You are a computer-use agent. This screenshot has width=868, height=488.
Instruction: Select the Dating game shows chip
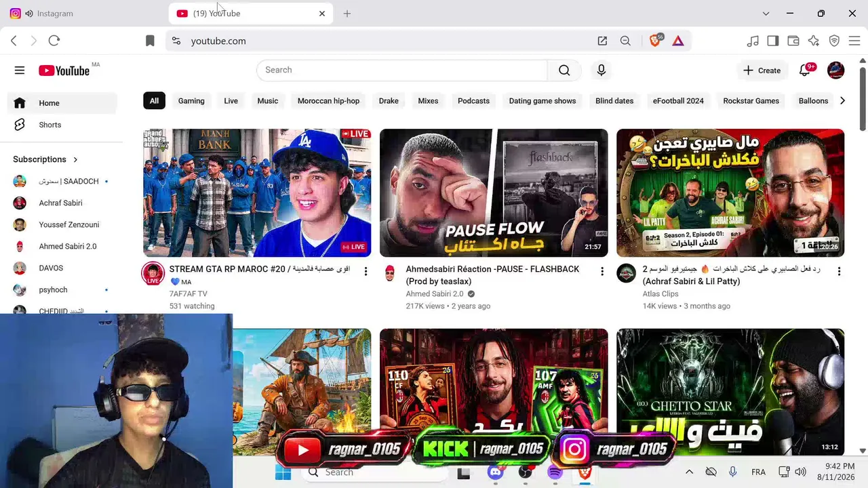[542, 101]
